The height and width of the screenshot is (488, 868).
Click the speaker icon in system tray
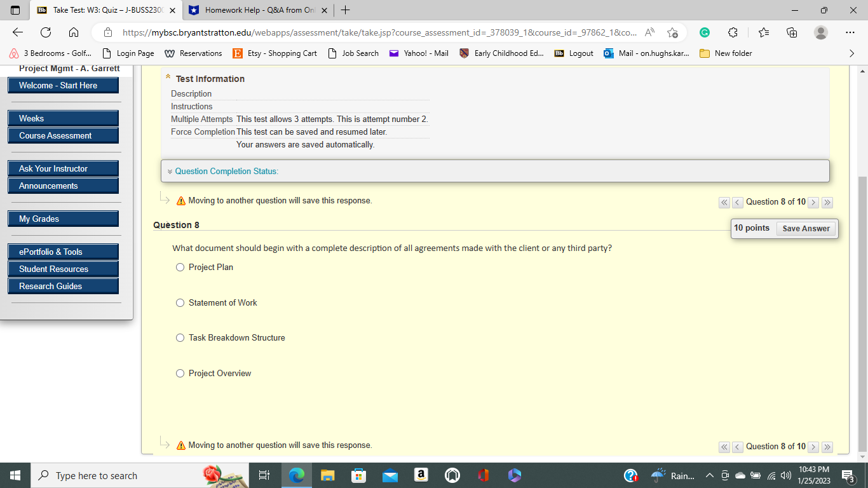tap(785, 475)
